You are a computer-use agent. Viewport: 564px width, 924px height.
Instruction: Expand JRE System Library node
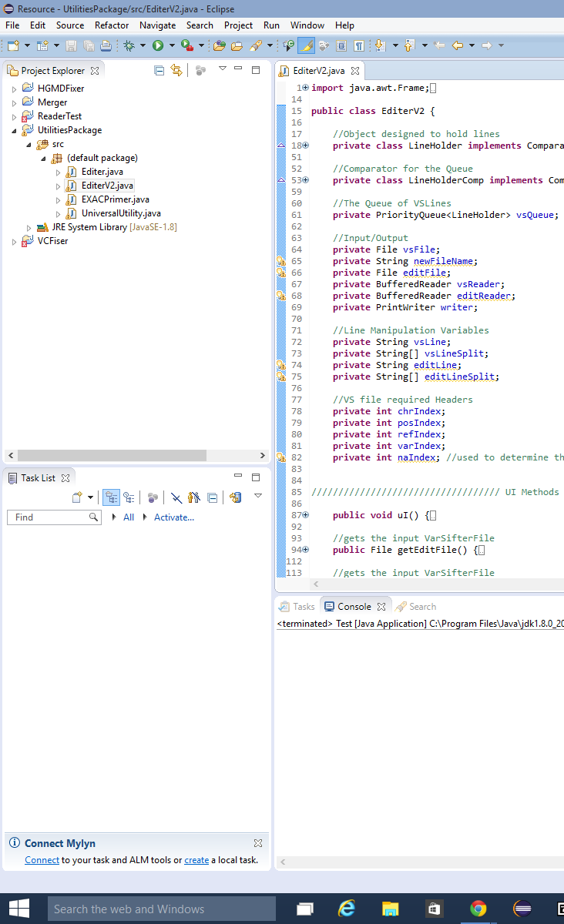pos(29,227)
